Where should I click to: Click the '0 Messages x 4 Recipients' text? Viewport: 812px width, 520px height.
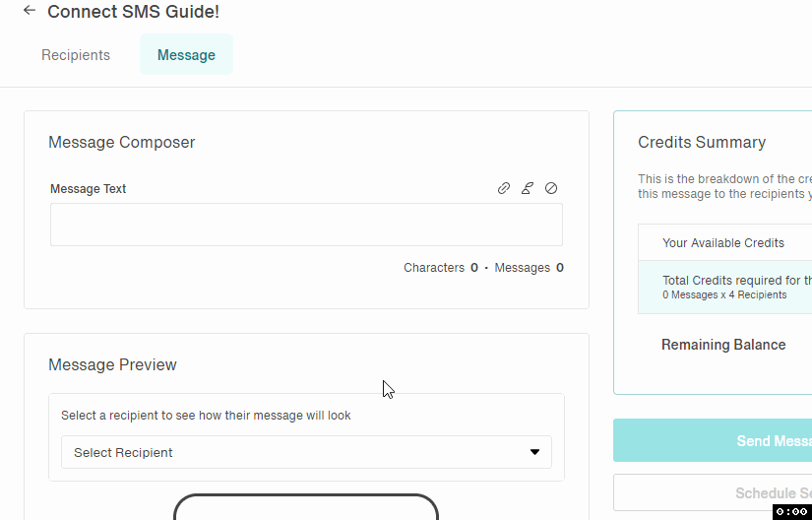coord(724,294)
